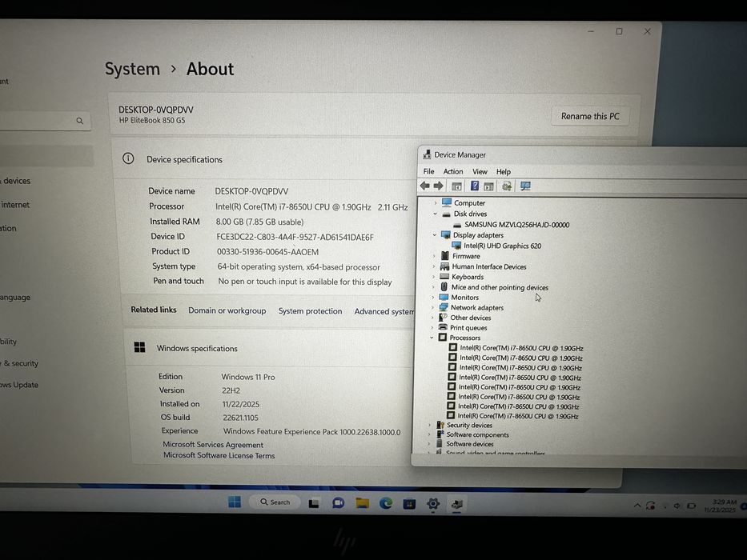Expand the Other devices node
The width and height of the screenshot is (747, 560).
click(432, 317)
